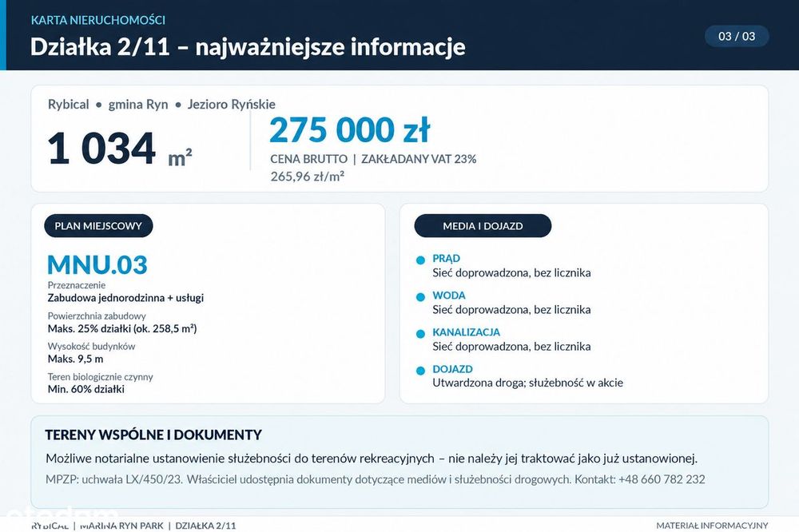Click the value 'Min. 60% działki'
Image resolution: width=799 pixels, height=532 pixels.
[86, 389]
